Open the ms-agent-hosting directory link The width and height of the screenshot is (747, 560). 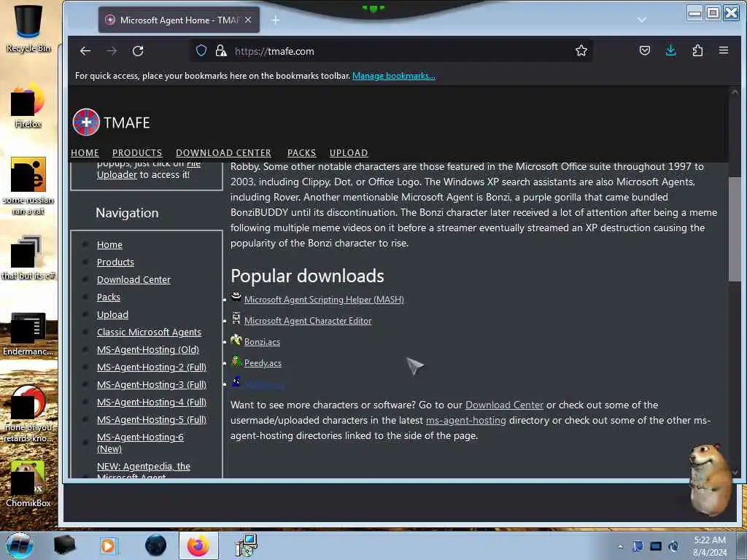tap(466, 421)
